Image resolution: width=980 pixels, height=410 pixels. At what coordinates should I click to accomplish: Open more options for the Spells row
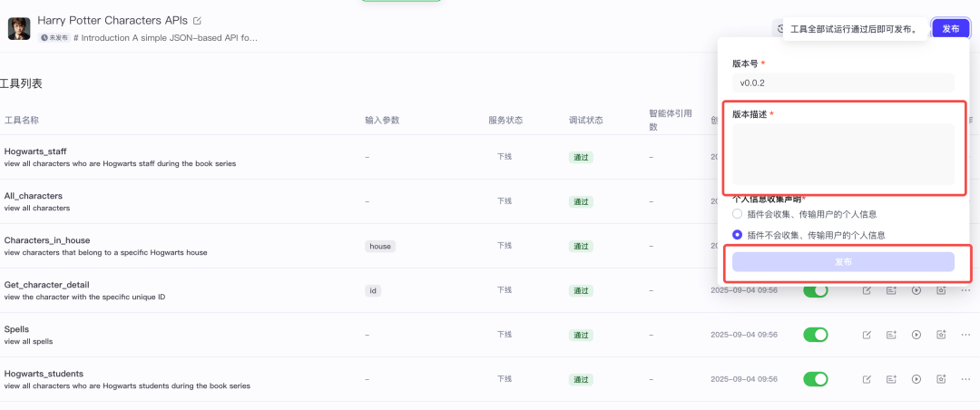(965, 335)
